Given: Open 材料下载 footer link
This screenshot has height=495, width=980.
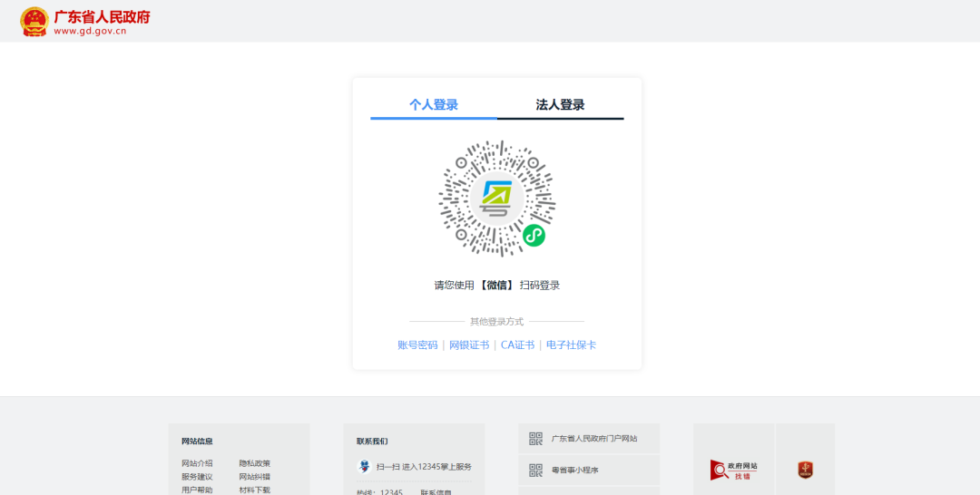Looking at the screenshot, I should [x=254, y=490].
